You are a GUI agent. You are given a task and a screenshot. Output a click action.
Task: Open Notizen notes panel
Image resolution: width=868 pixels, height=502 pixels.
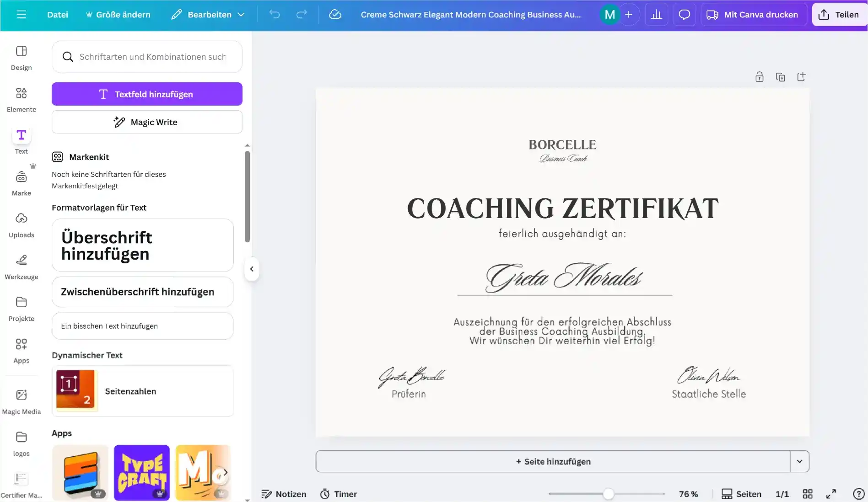[x=284, y=494]
